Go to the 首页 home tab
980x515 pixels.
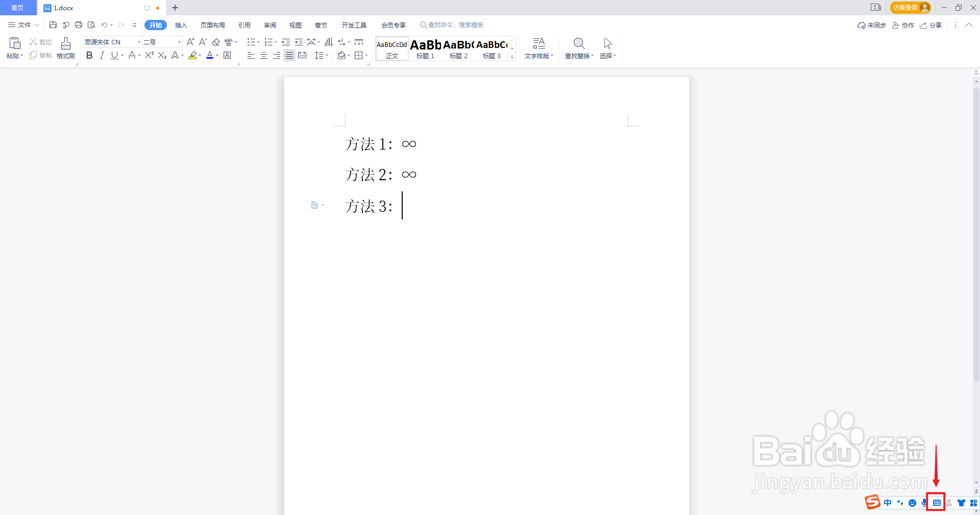(18, 8)
